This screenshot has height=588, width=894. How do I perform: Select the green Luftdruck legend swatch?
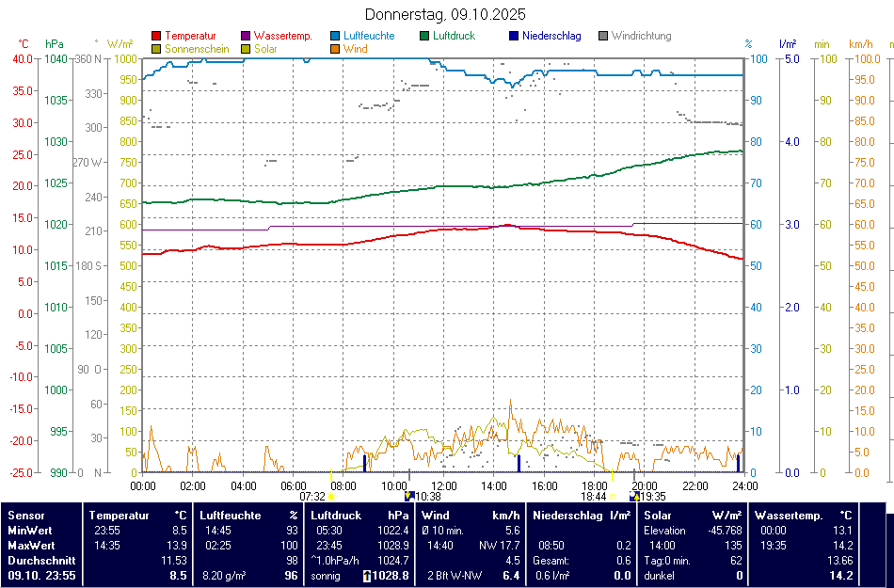click(x=425, y=37)
